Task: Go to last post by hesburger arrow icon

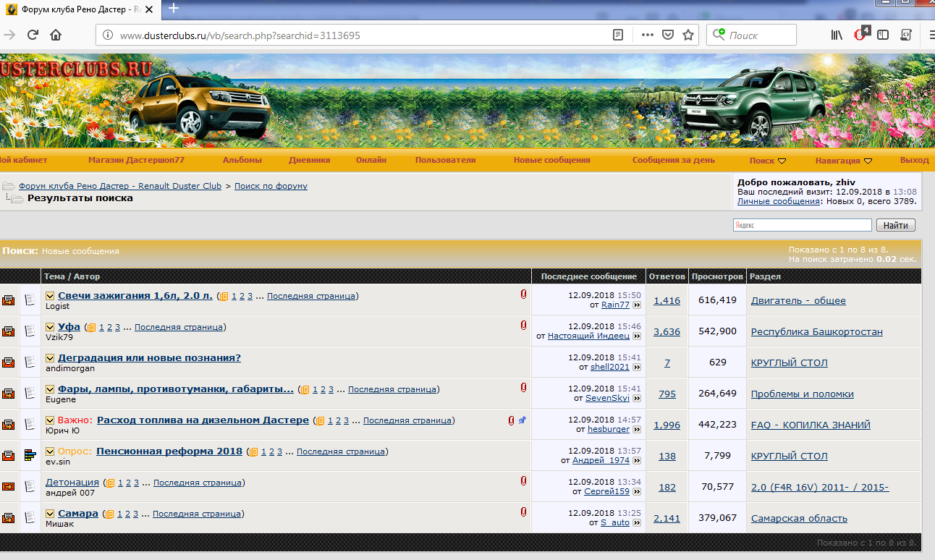Action: pyautogui.click(x=637, y=430)
